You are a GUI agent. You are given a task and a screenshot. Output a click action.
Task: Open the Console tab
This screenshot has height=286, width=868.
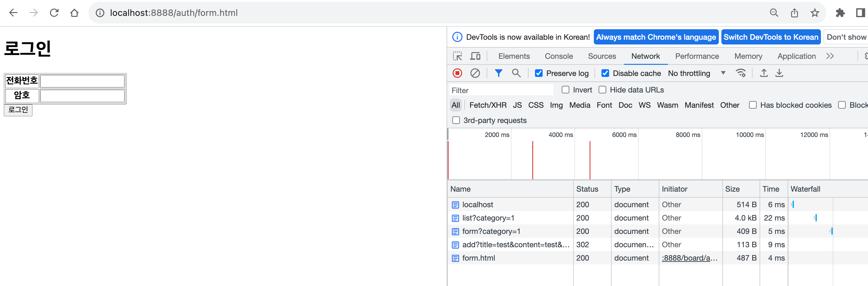click(559, 56)
